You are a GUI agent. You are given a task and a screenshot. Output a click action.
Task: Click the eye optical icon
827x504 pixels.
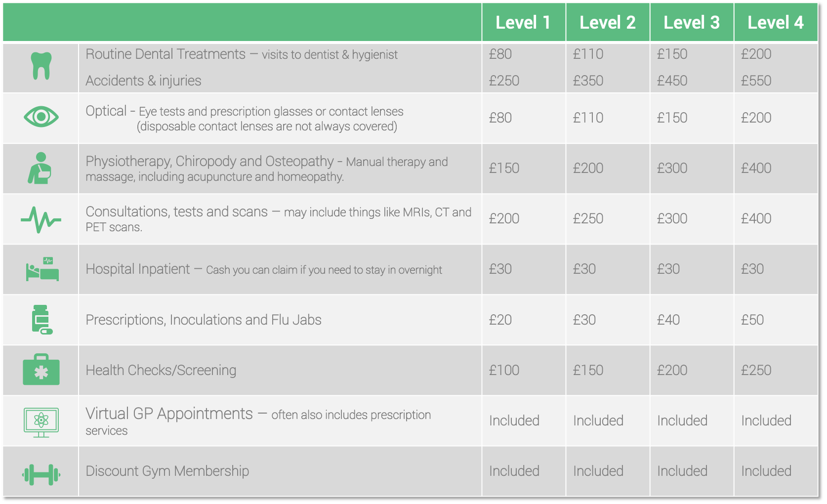(41, 117)
